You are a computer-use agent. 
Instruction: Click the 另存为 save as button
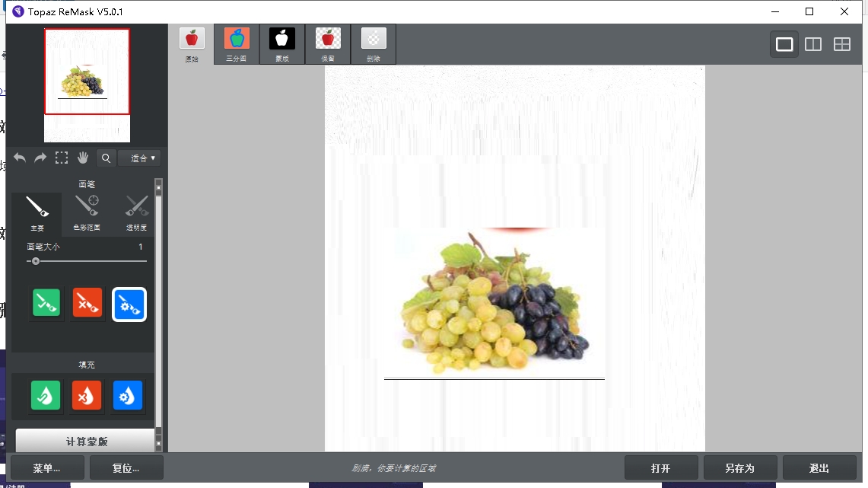pyautogui.click(x=740, y=468)
